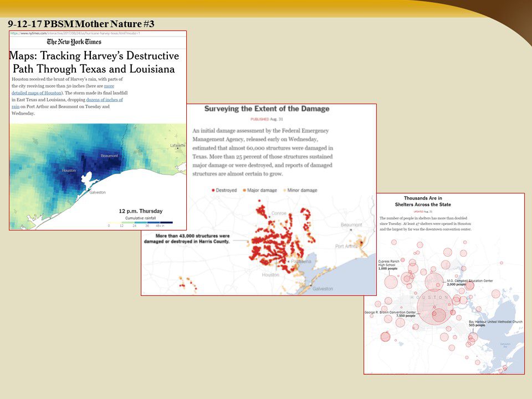Click the Beaumont label on the rainfall map
This screenshot has width=532, height=399.
109,156
